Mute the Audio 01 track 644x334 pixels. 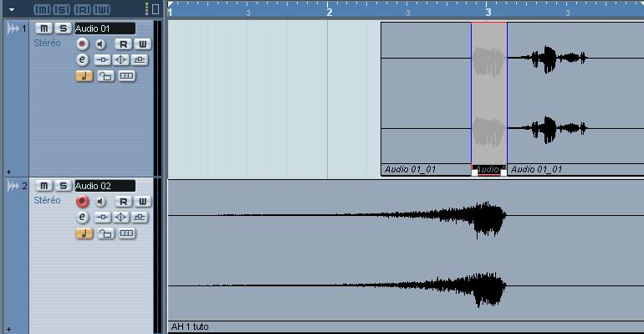(44, 28)
